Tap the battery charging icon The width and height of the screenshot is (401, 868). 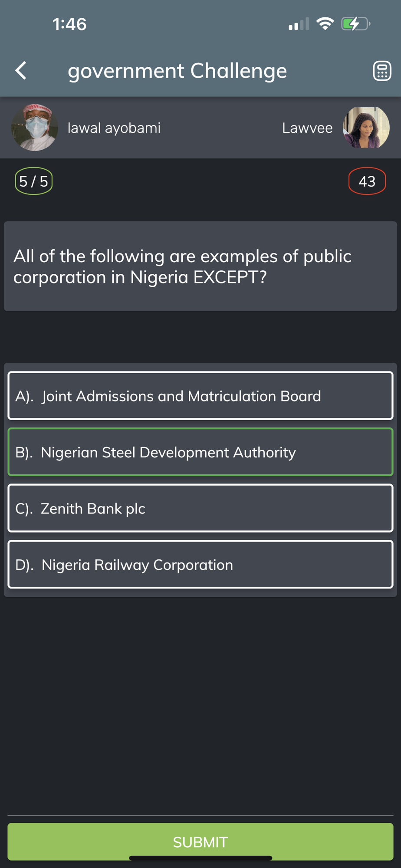[x=355, y=24]
